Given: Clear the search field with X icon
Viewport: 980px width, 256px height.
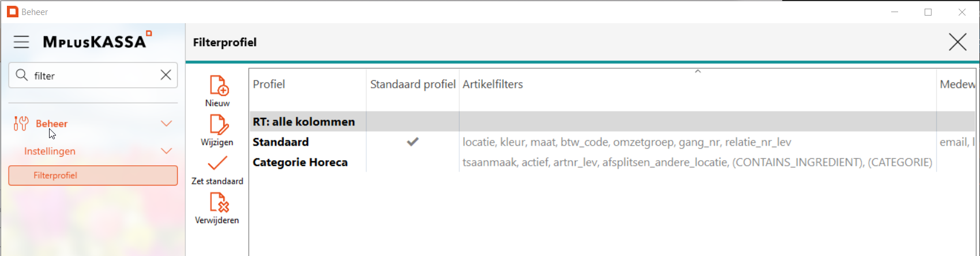Looking at the screenshot, I should coord(166,75).
